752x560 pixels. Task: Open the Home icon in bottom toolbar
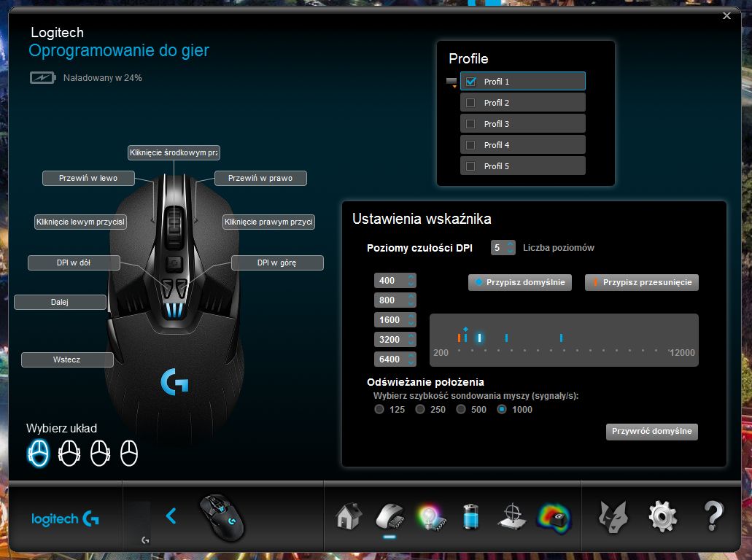(x=349, y=516)
